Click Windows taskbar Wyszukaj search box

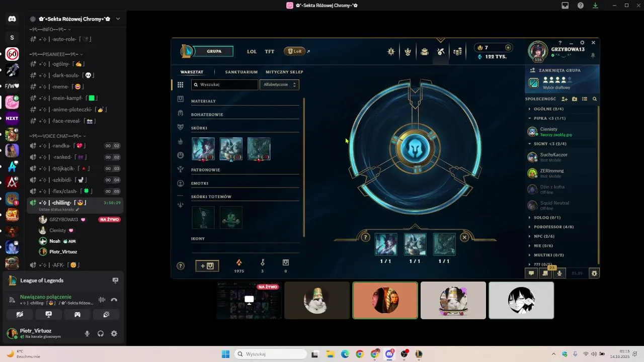(x=271, y=354)
